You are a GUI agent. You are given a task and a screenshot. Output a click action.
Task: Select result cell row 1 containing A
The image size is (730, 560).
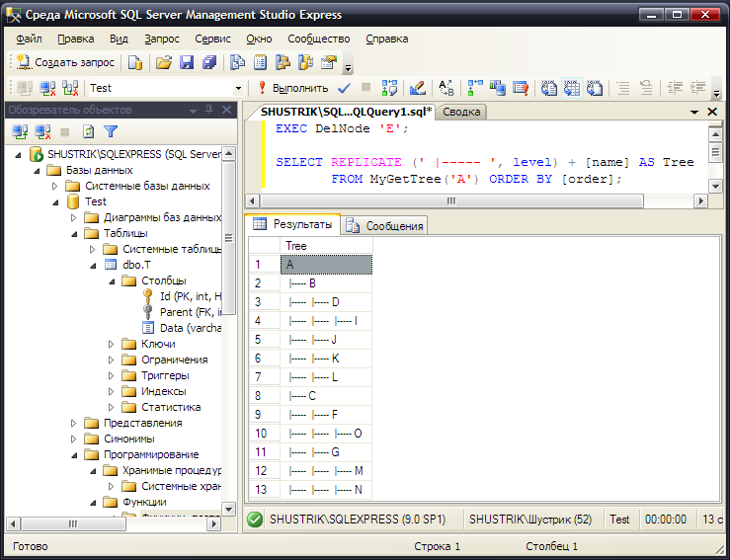pos(326,265)
